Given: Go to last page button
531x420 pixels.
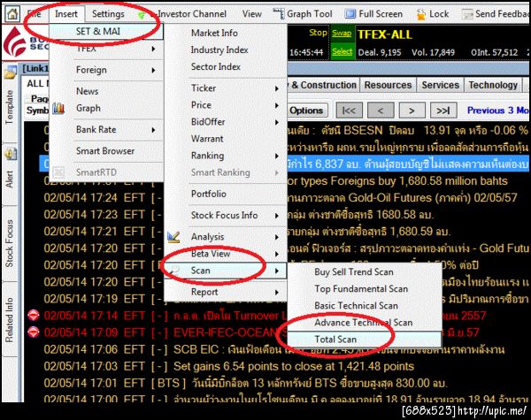Looking at the screenshot, I should tap(443, 111).
